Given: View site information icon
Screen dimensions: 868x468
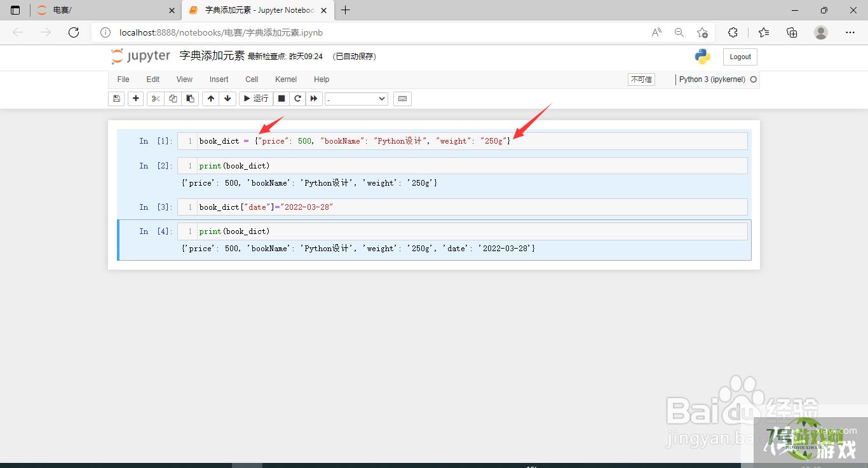Looking at the screenshot, I should 105,32.
